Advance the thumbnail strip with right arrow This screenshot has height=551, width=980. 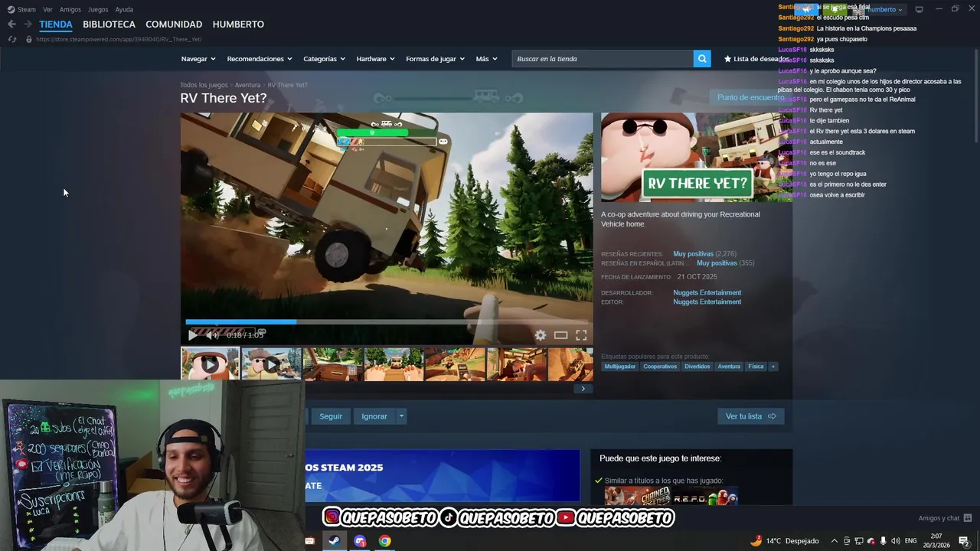[583, 389]
